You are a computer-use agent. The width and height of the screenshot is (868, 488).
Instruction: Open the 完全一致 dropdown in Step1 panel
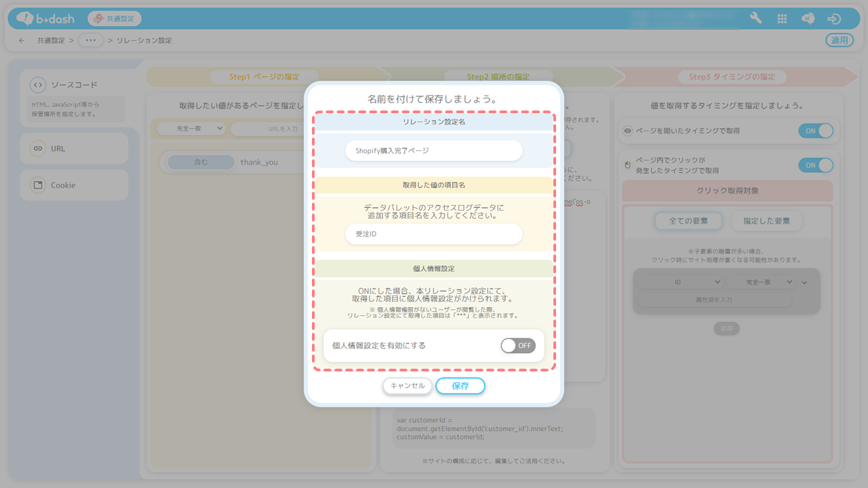coord(191,128)
